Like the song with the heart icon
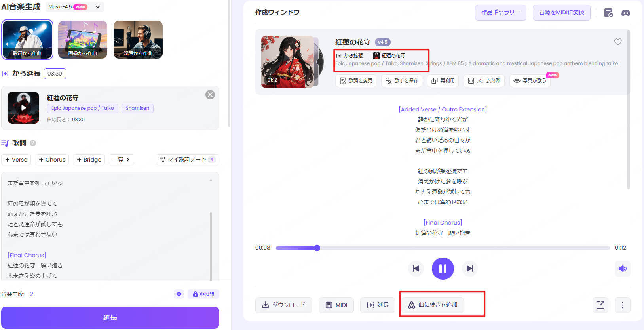 pos(618,42)
